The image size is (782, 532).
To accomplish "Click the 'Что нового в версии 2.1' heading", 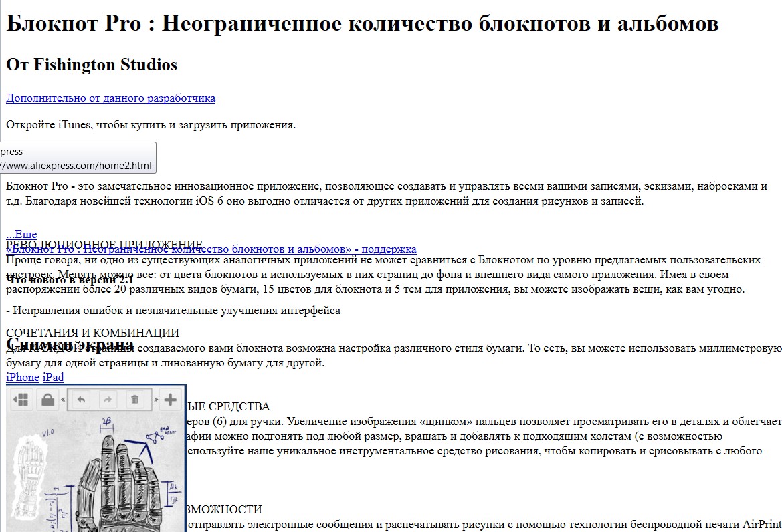I will [x=70, y=279].
